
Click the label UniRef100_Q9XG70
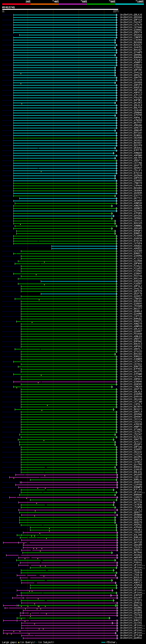(x=131, y=570)
